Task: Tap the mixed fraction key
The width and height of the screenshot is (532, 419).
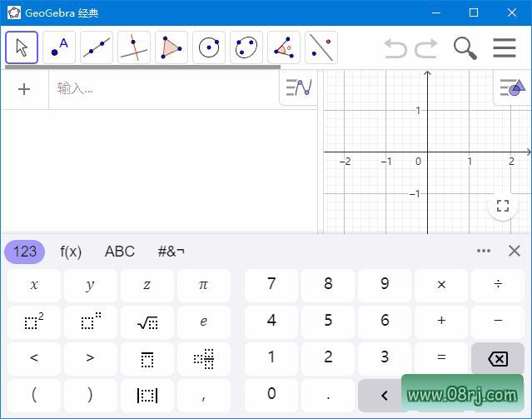Action: [x=204, y=358]
